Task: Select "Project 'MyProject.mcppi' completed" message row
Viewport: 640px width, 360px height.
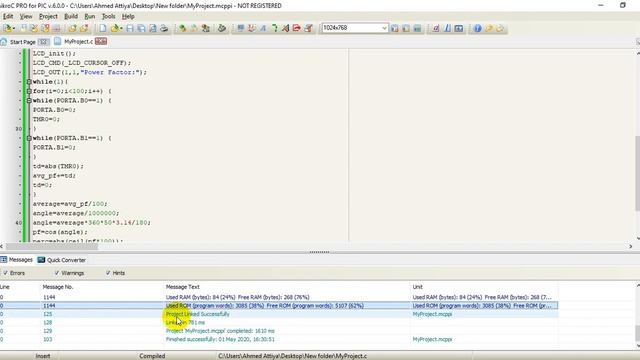Action: pos(279,331)
